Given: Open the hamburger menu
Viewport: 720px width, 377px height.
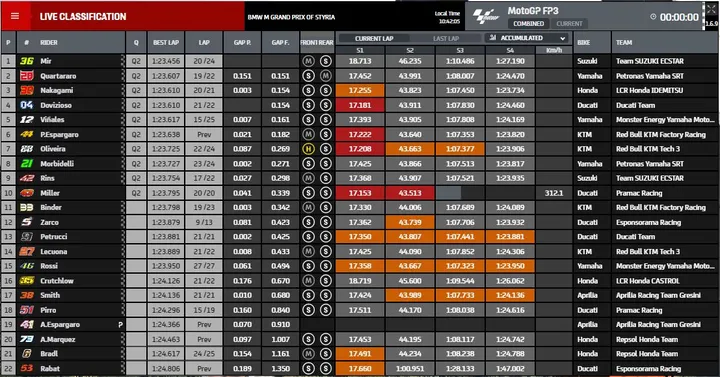Looking at the screenshot, I should (x=15, y=17).
